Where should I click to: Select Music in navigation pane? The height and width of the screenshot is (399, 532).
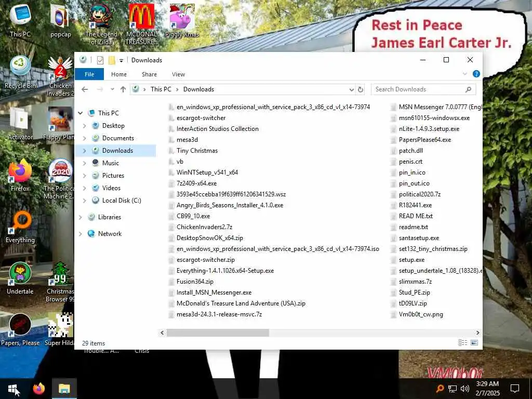(111, 163)
